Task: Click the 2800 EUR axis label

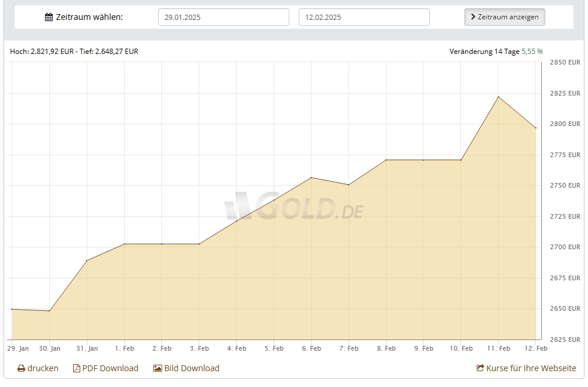Action: [x=565, y=124]
